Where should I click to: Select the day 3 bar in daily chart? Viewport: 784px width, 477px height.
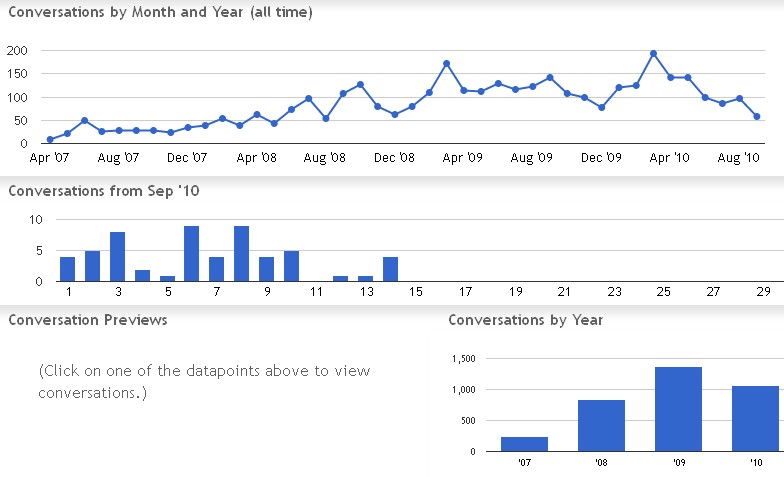click(117, 257)
